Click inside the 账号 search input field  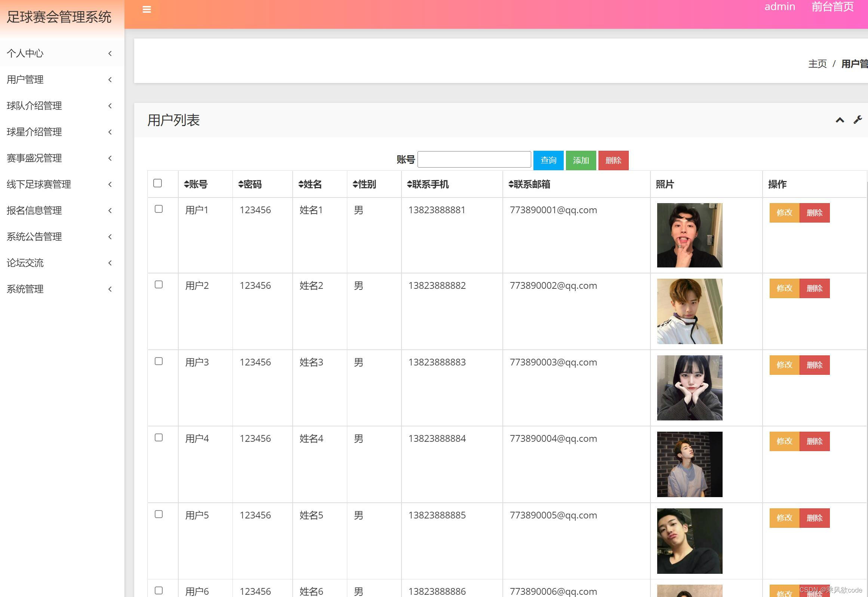(474, 159)
